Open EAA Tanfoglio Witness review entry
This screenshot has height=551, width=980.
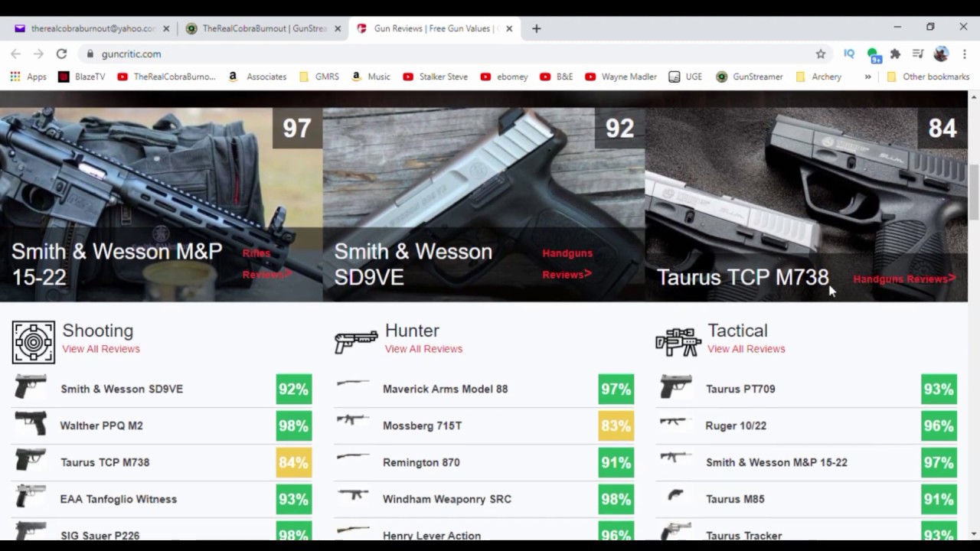[162, 499]
